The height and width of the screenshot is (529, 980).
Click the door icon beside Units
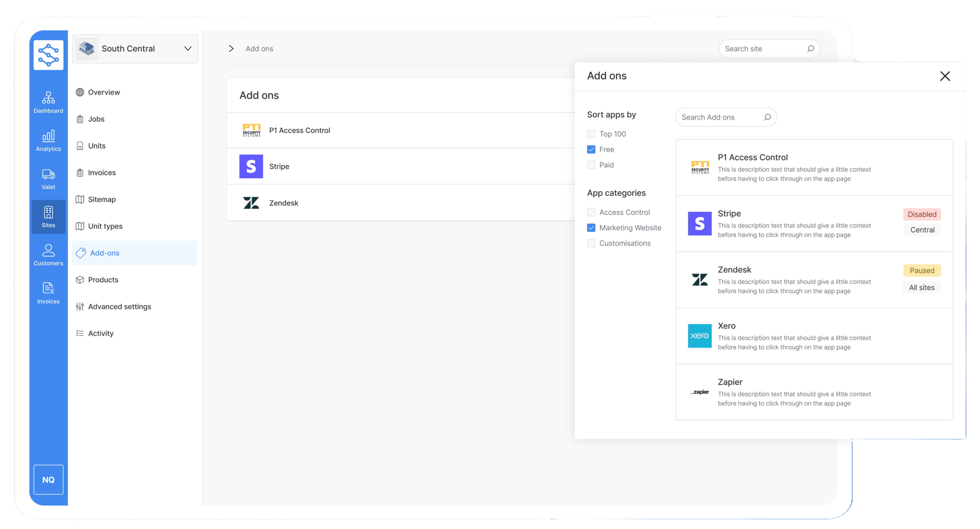coord(80,146)
